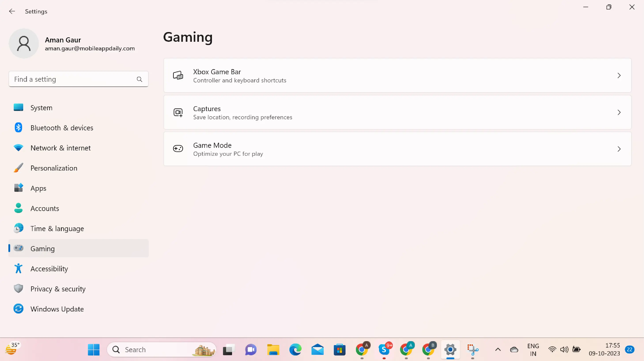Click the Accessibility figure icon
Screen dimensions: 644x361
[x=18, y=268]
